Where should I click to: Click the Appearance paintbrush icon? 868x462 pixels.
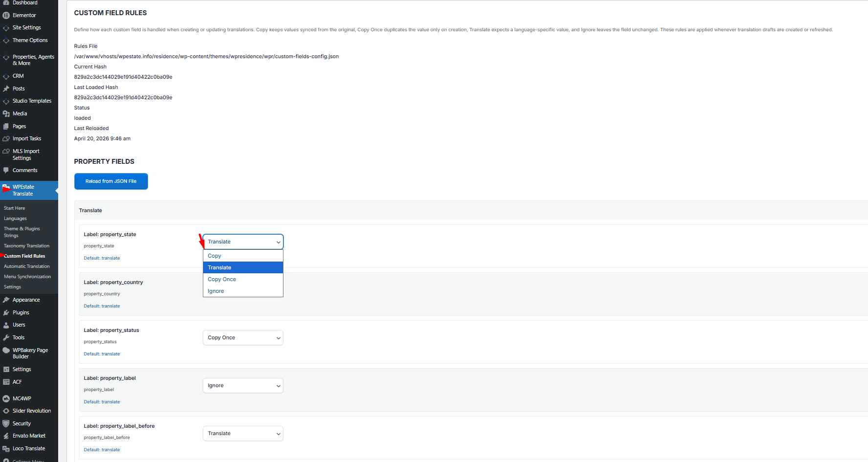tap(6, 300)
